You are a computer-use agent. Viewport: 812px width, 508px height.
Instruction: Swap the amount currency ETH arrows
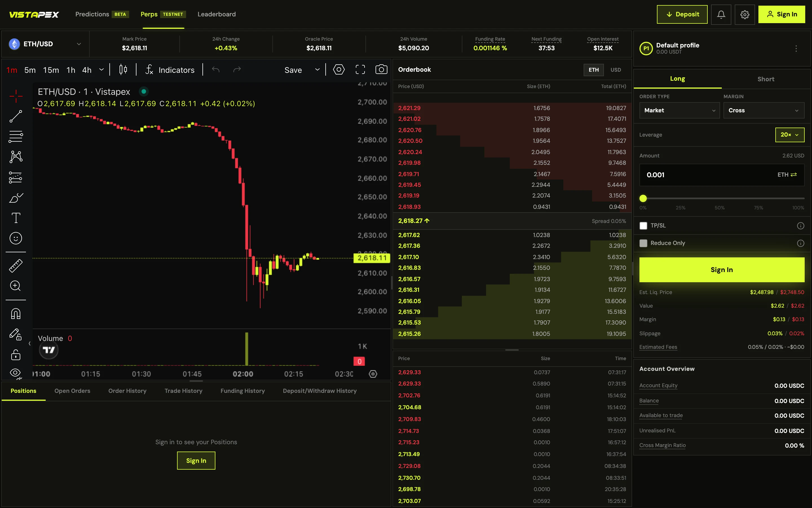click(x=794, y=175)
